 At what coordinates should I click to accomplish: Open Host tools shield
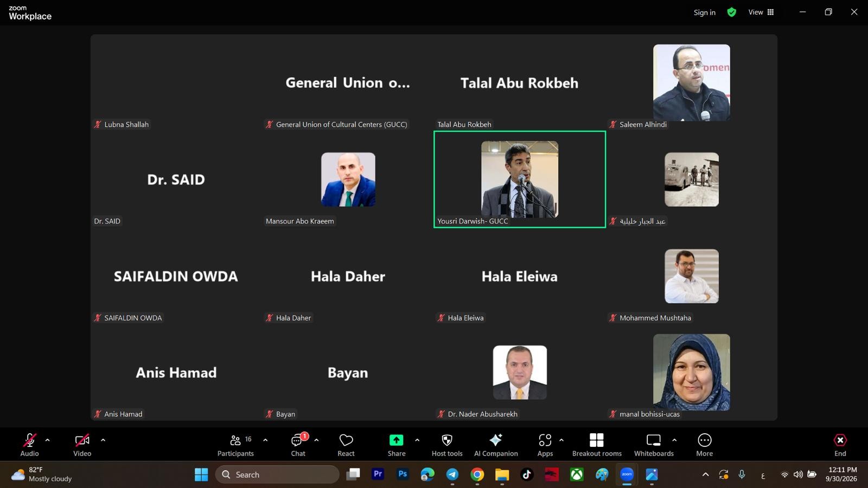tap(447, 445)
